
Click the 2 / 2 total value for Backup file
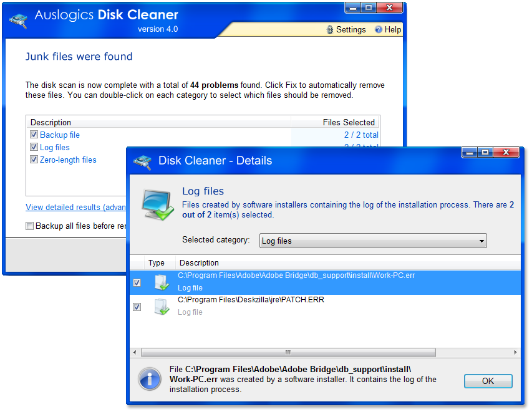click(x=361, y=135)
